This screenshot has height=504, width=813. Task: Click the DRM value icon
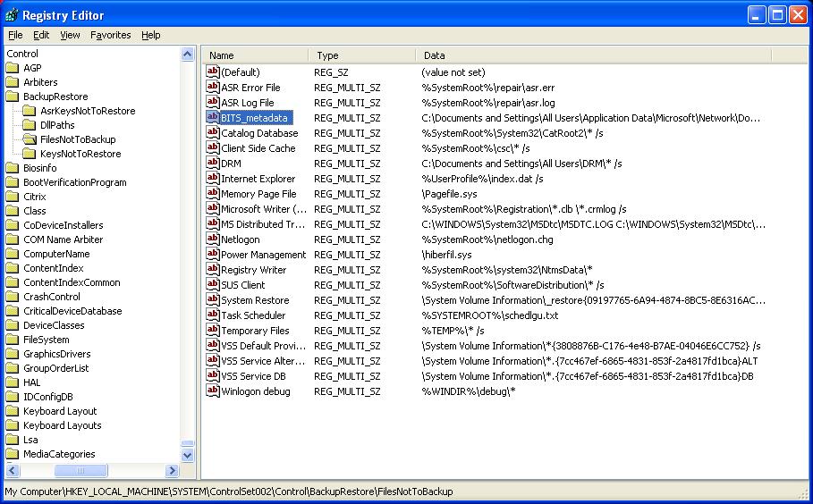pos(213,163)
